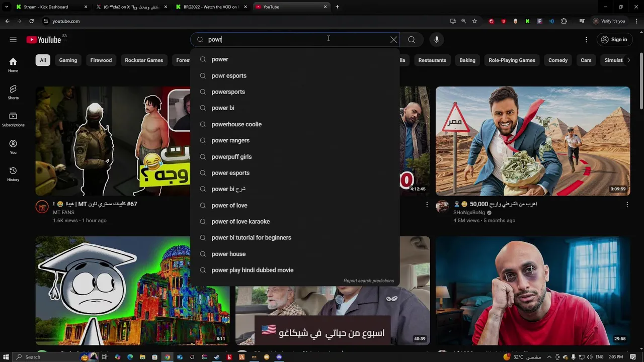Go to the YouTube logo home link
The height and width of the screenshot is (362, 644).
tap(44, 40)
